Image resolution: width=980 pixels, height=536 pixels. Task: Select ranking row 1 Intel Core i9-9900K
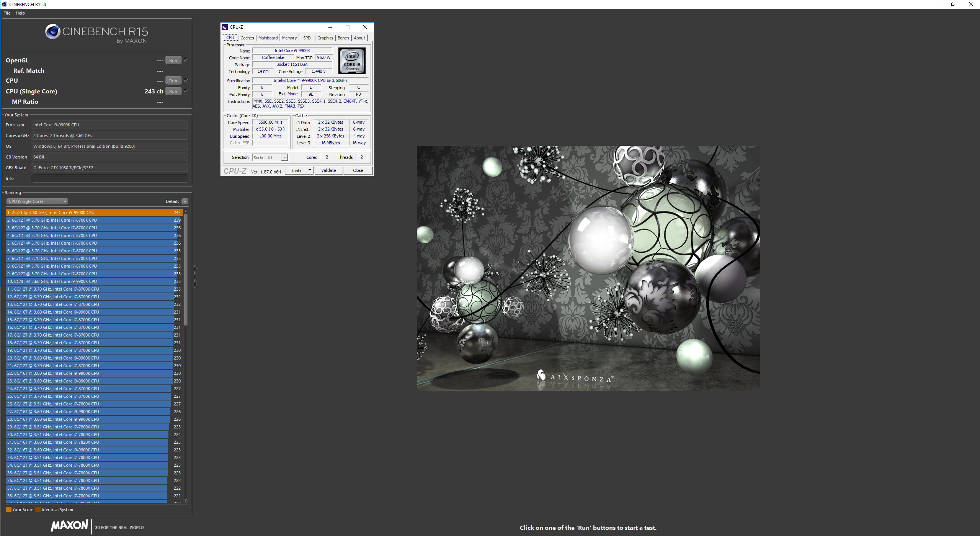point(94,212)
